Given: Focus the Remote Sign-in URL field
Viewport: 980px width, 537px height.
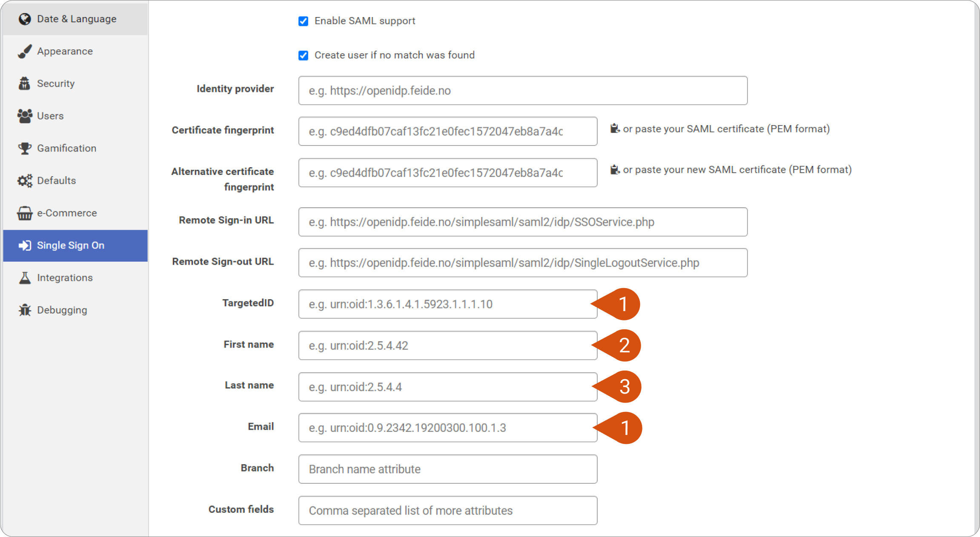Looking at the screenshot, I should click(523, 222).
